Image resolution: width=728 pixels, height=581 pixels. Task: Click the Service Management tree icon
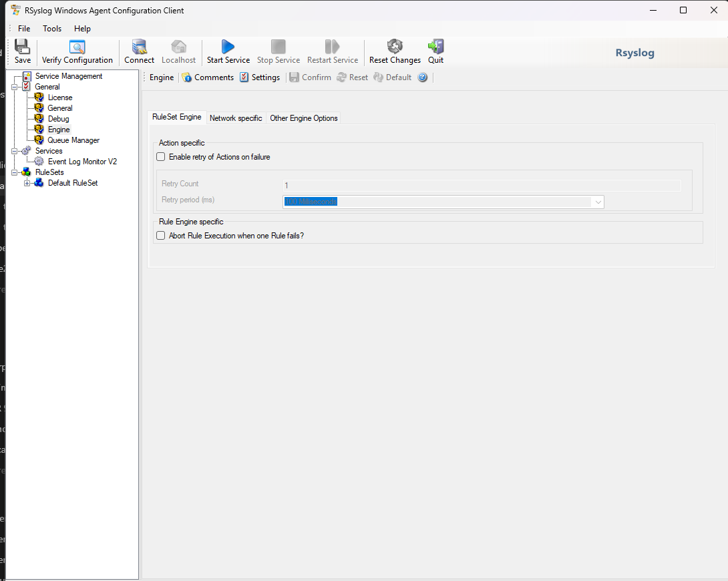coord(27,76)
